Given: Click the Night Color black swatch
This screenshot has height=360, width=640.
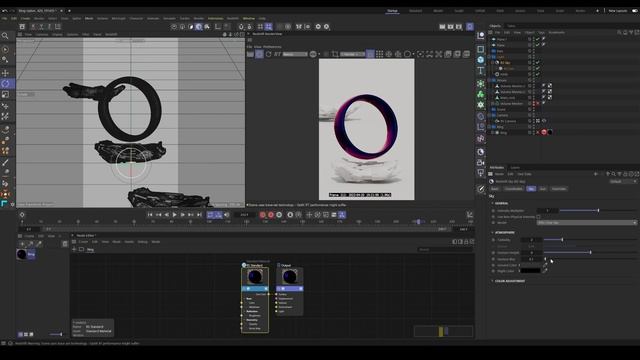Looking at the screenshot, I should (x=530, y=271).
